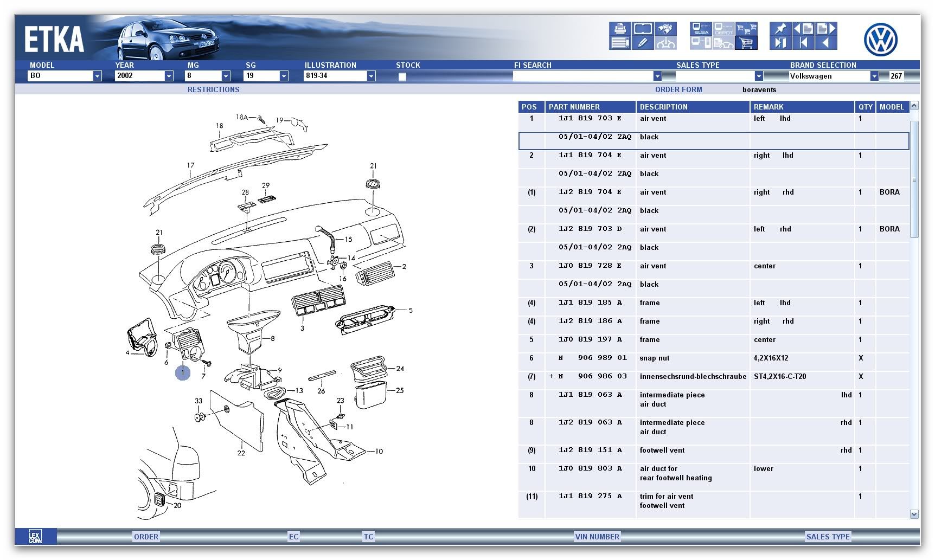The width and height of the screenshot is (935, 560).
Task: Click the POS column header
Action: [531, 107]
